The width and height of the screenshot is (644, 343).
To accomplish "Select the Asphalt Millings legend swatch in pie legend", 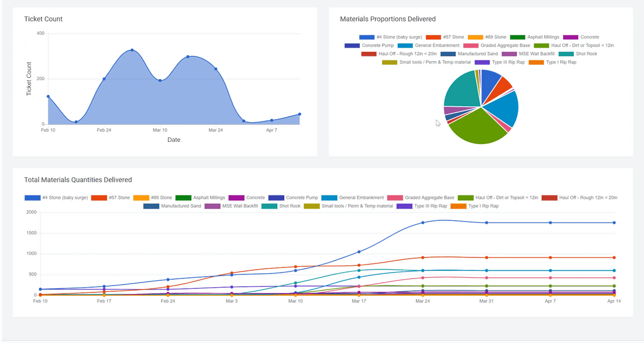I will click(x=516, y=37).
